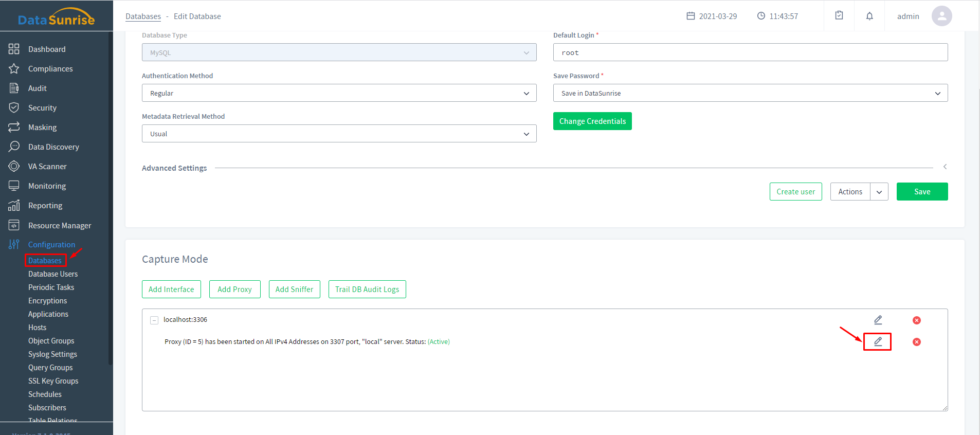Click the Change Credentials button
980x435 pixels.
click(592, 121)
